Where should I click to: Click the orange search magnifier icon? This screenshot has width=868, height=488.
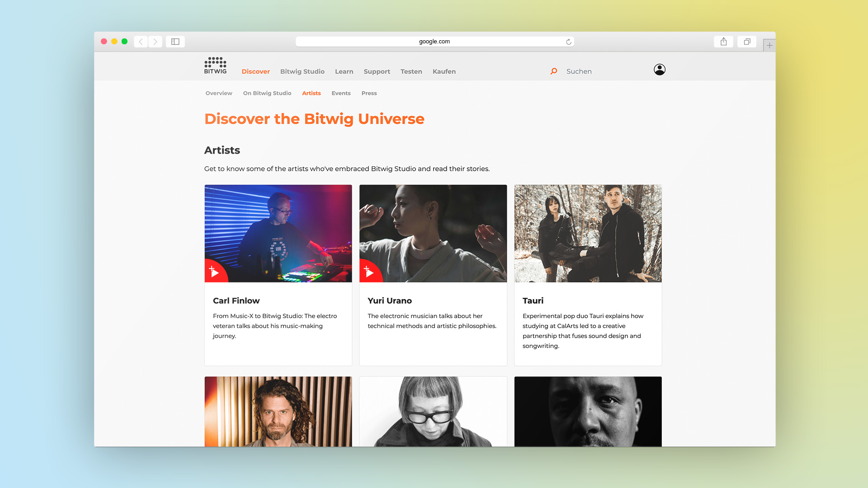coord(554,71)
